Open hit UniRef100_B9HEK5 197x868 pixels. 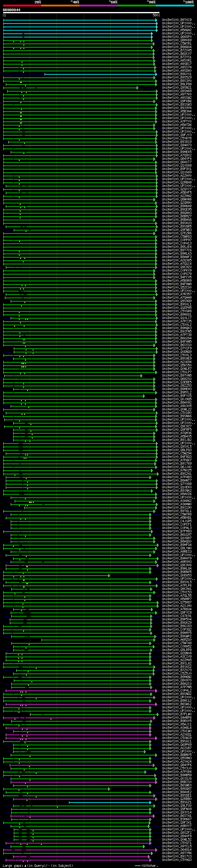(x=177, y=152)
